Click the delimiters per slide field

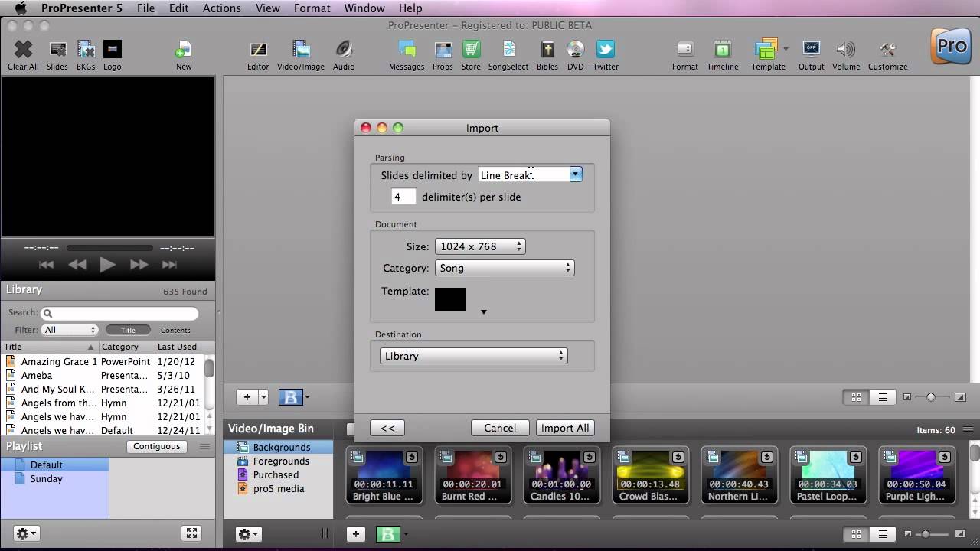403,197
